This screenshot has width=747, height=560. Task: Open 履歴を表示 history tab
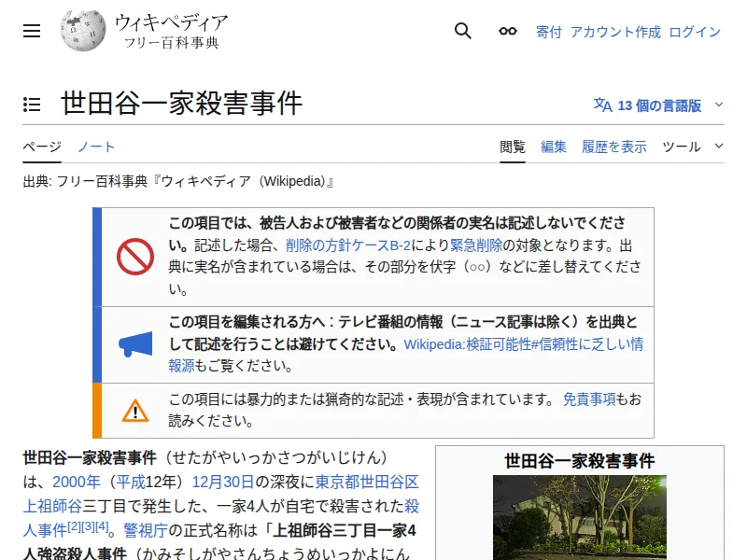tap(614, 147)
